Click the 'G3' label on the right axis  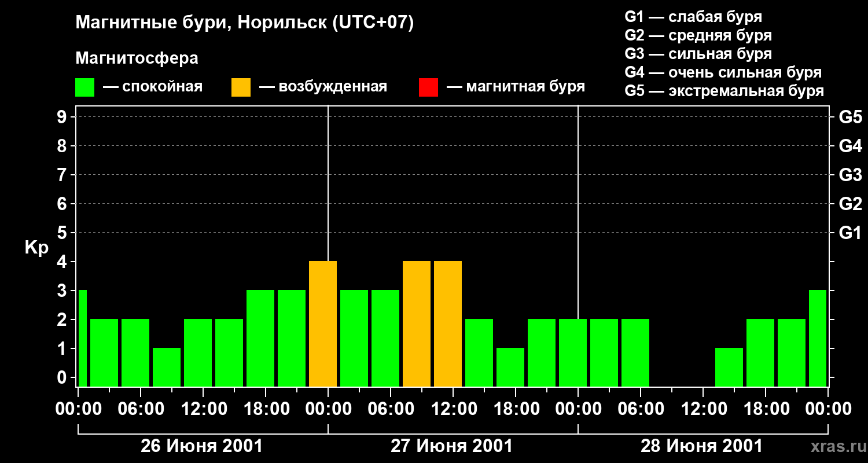850,175
